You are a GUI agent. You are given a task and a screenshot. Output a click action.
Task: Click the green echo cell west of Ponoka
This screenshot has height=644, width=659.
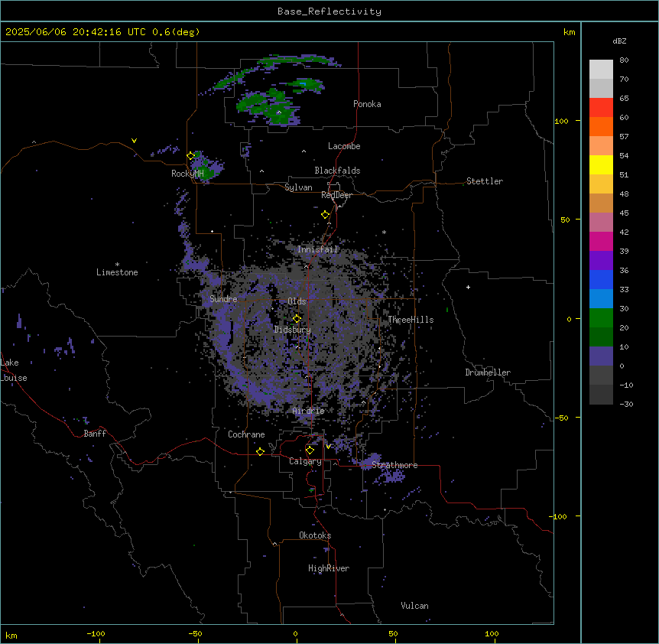coord(269,107)
